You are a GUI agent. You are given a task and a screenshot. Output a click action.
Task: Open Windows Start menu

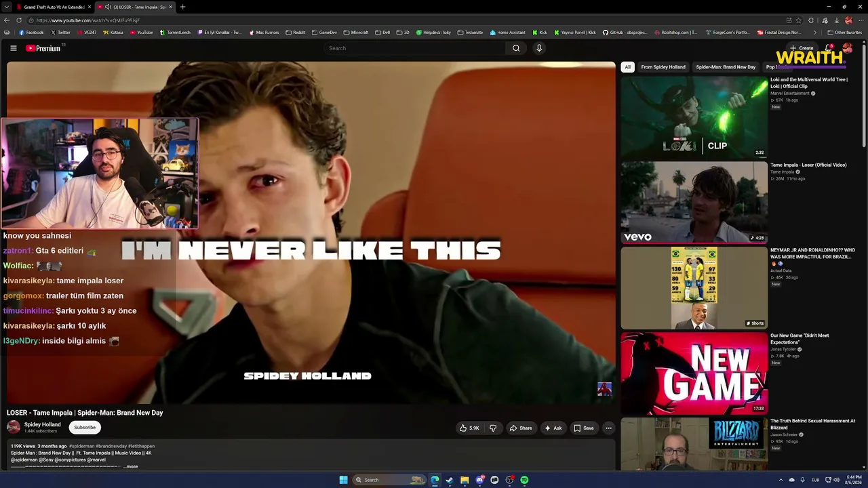(x=344, y=480)
